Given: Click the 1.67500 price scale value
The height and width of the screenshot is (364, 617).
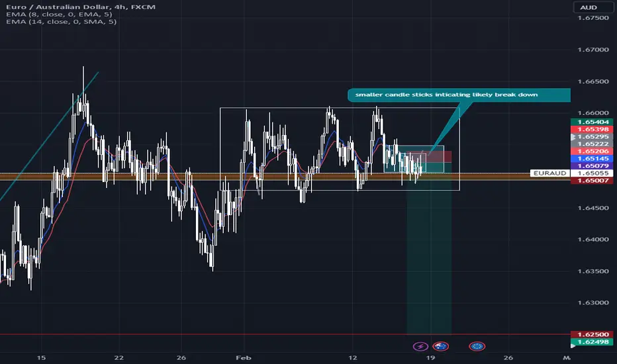Looking at the screenshot, I should tap(593, 18).
